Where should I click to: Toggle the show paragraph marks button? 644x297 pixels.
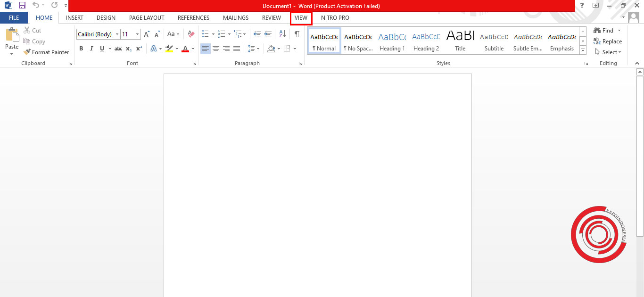tap(297, 34)
